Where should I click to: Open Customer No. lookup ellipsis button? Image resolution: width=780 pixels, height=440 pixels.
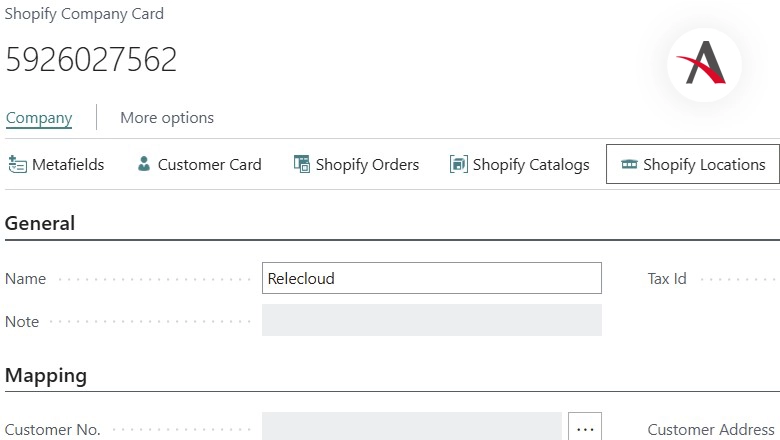pos(585,428)
